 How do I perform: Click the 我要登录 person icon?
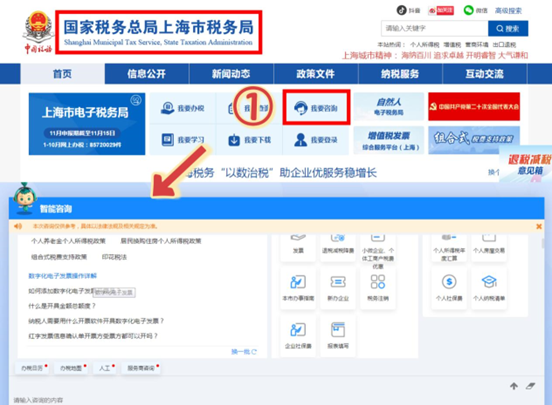pyautogui.click(x=300, y=140)
